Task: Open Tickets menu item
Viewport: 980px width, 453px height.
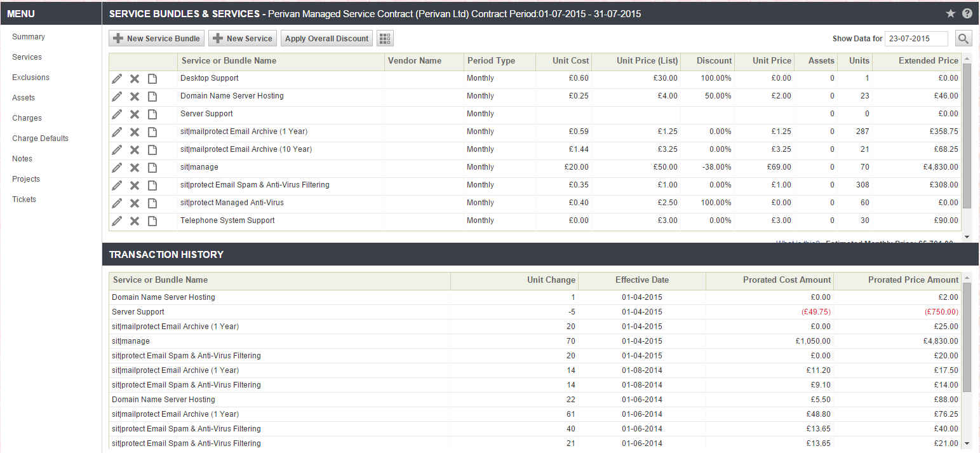Action: (24, 199)
